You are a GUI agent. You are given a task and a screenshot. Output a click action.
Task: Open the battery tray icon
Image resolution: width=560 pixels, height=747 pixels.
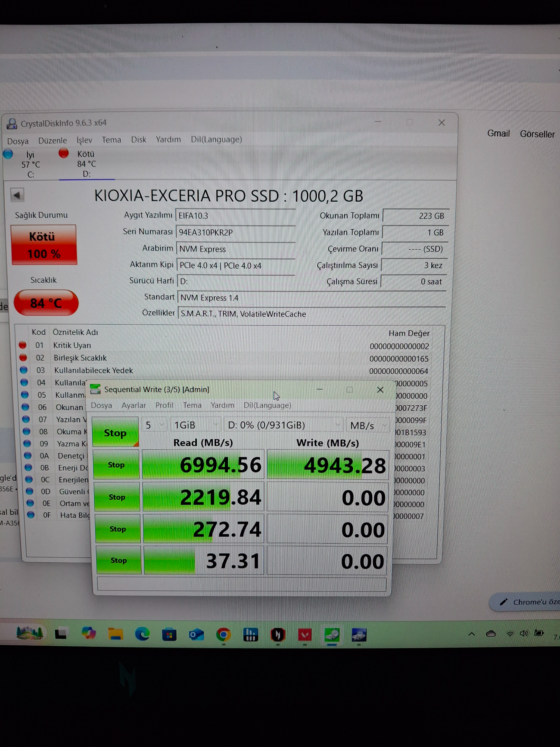539,633
